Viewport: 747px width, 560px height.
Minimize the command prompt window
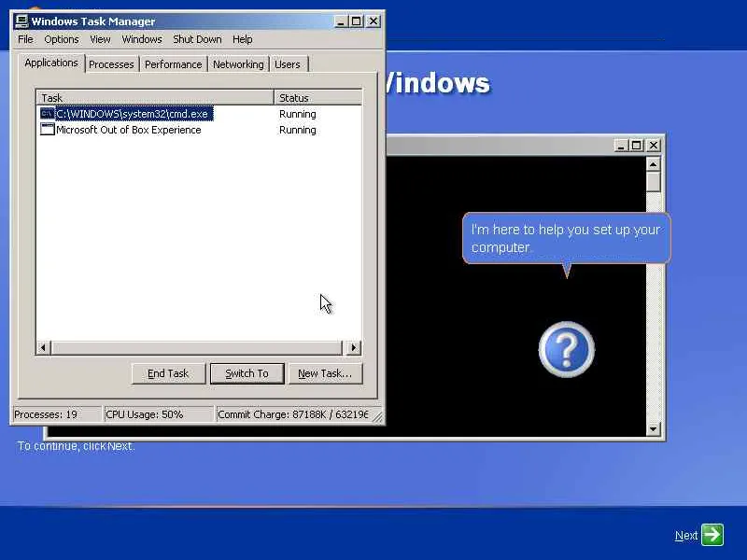[x=620, y=146]
